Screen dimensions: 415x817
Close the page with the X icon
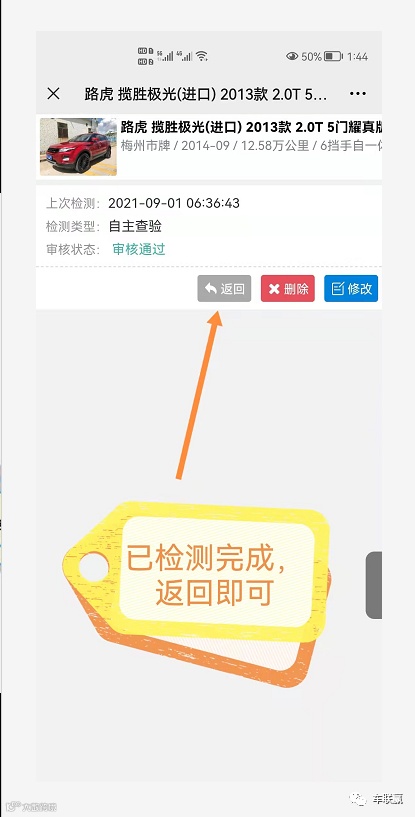(x=53, y=94)
